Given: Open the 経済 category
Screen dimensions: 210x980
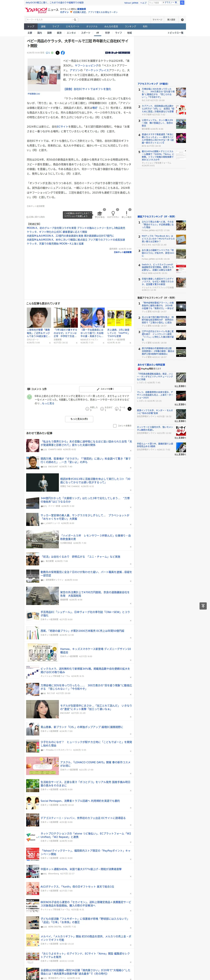Looking at the screenshot, I should [x=59, y=33].
